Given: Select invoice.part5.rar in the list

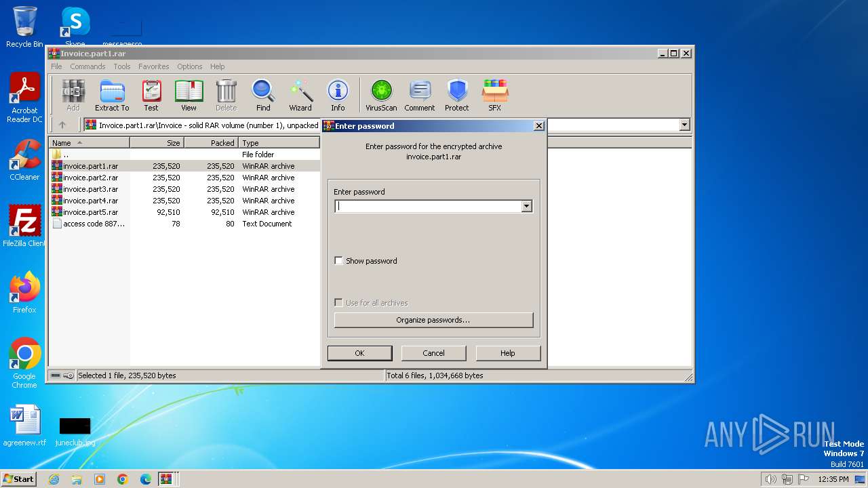Looking at the screenshot, I should (x=184, y=212).
